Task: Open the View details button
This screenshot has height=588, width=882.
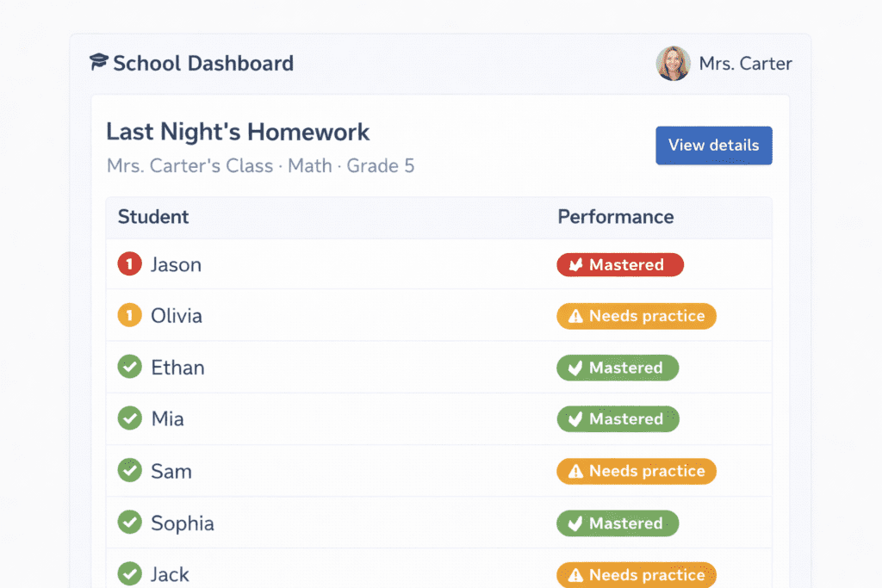Action: [713, 145]
